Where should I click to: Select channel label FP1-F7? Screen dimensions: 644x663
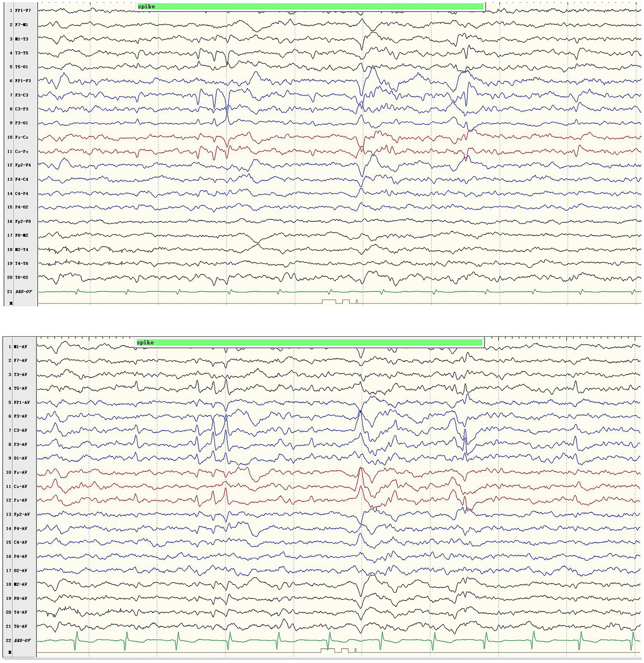pyautogui.click(x=23, y=10)
